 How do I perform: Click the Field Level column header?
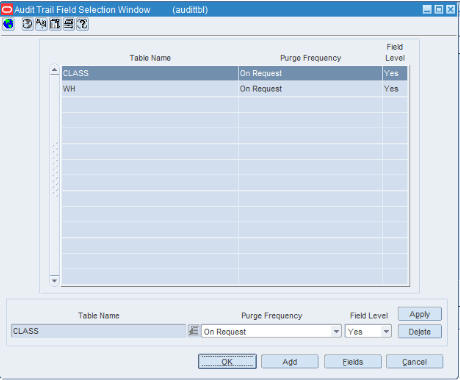click(x=395, y=52)
